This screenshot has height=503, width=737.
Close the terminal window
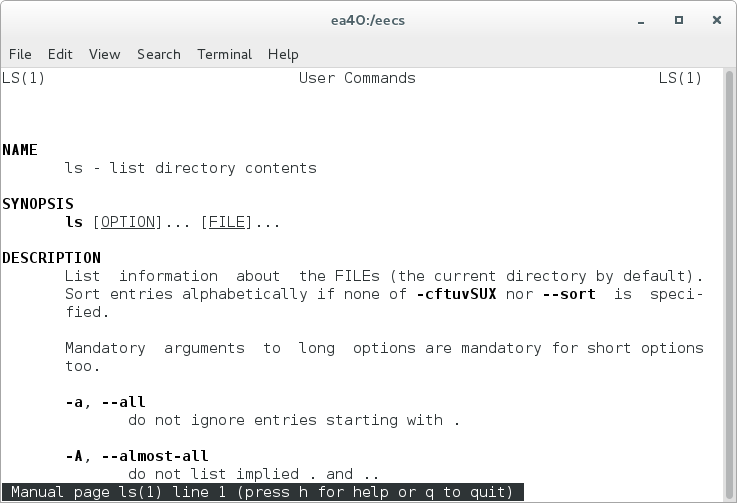717,20
